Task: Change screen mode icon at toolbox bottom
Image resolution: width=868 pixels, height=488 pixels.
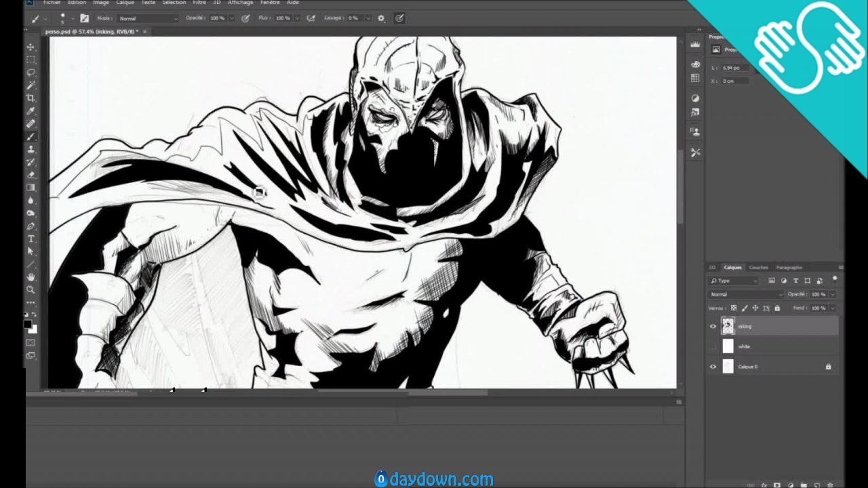Action: tap(31, 356)
